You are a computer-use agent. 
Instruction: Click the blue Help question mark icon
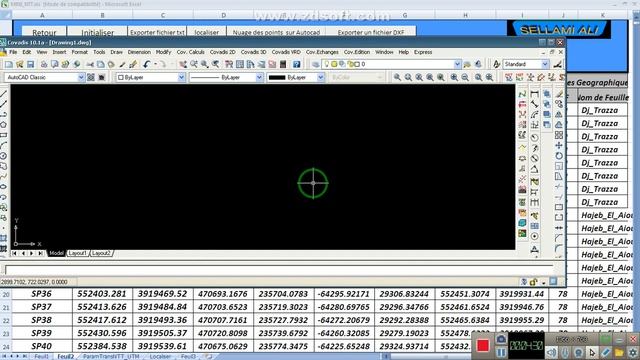pos(297,64)
